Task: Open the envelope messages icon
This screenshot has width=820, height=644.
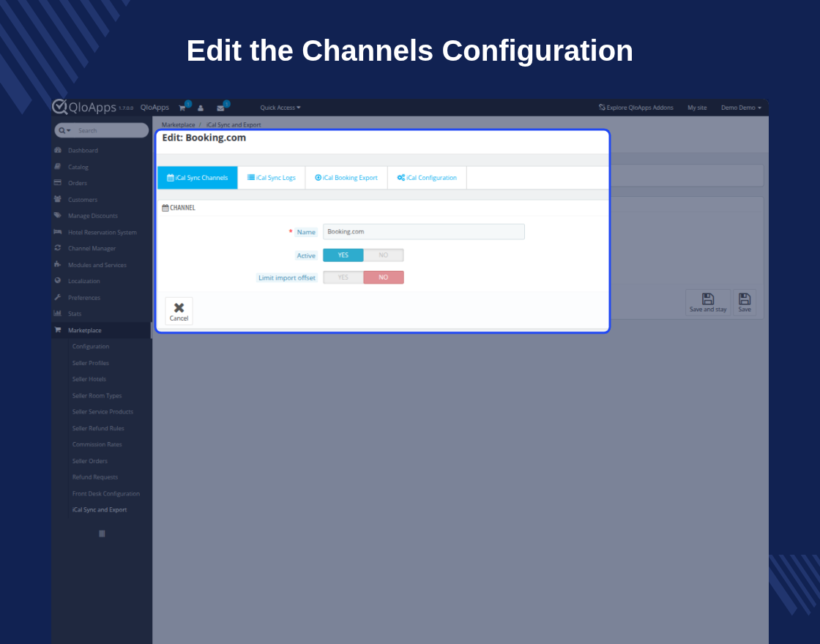Action: point(220,108)
